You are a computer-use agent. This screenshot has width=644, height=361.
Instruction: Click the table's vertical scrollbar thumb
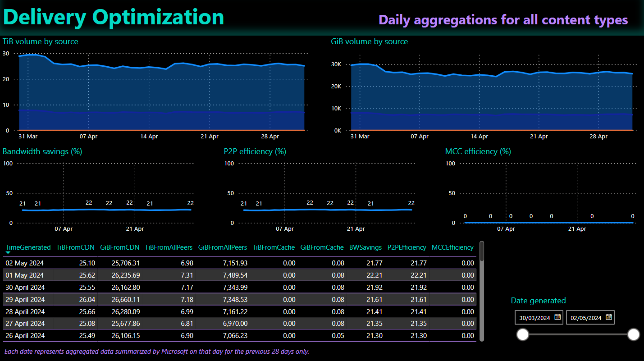coord(482,251)
